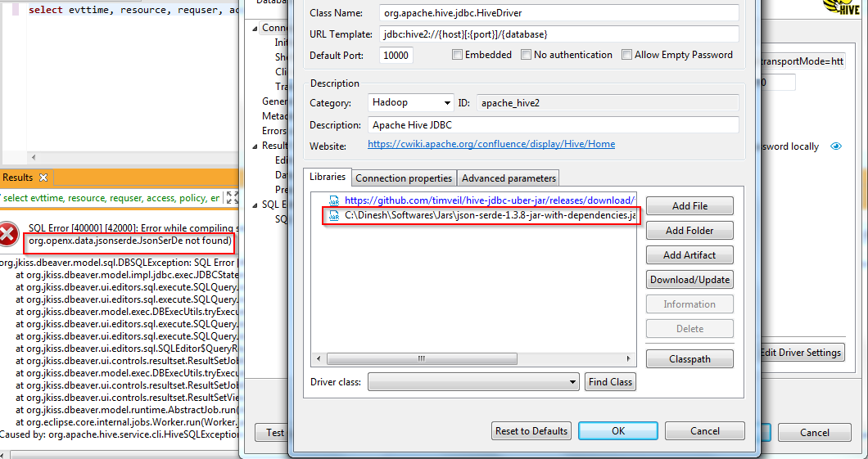Click left arrow of SQL editor scrollbar

click(x=33, y=157)
